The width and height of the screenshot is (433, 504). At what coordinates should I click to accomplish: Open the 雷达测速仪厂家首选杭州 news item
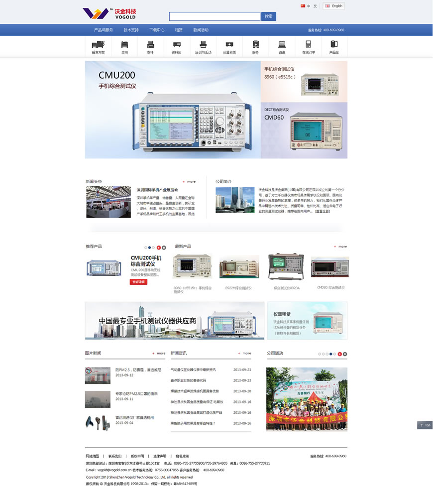(134, 417)
